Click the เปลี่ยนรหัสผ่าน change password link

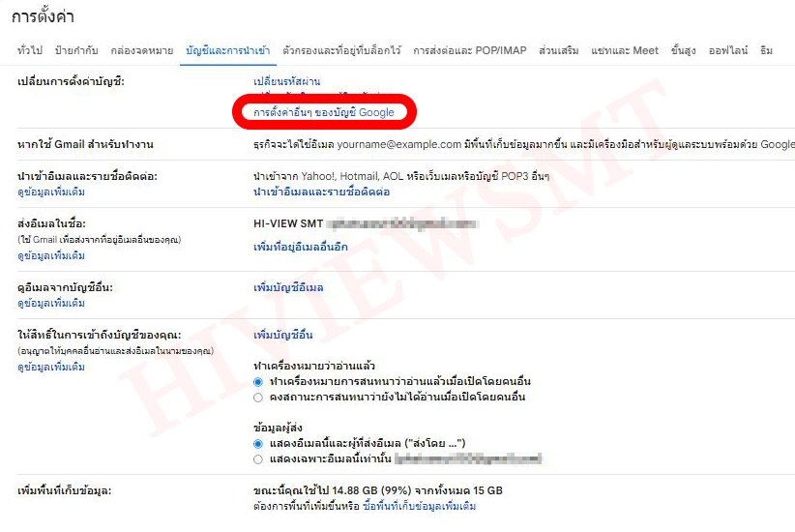point(286,81)
